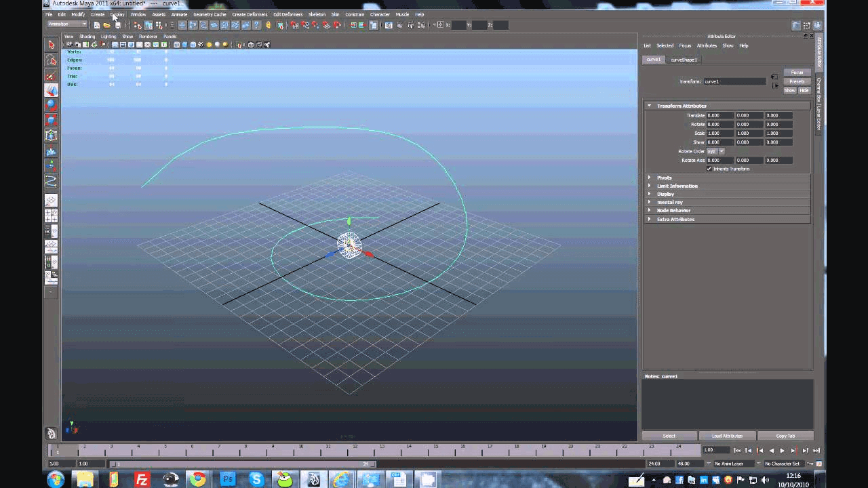Select the Paint Selection tool
Viewport: 868px width, 488px height.
[51, 76]
